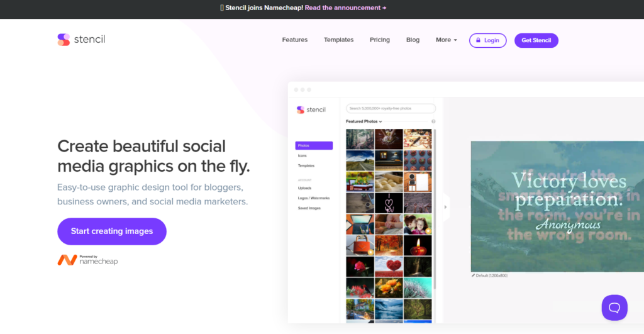The image size is (644, 334).
Task: Click the royalty-free photos search field
Action: pyautogui.click(x=391, y=108)
